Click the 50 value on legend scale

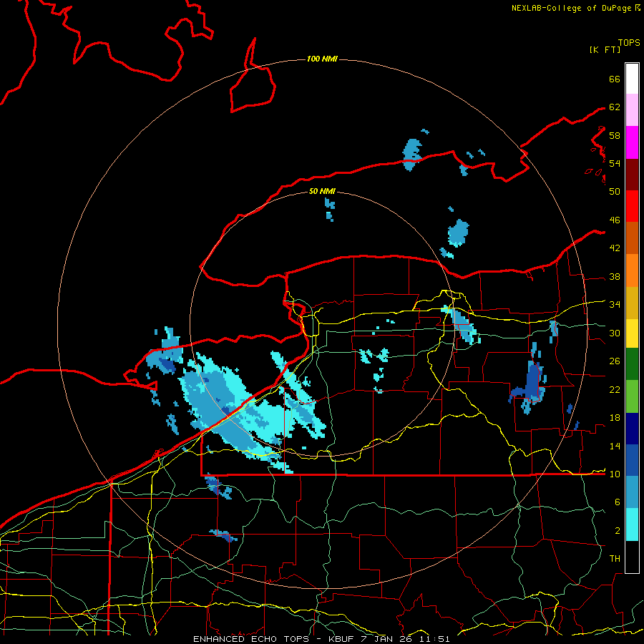615,191
